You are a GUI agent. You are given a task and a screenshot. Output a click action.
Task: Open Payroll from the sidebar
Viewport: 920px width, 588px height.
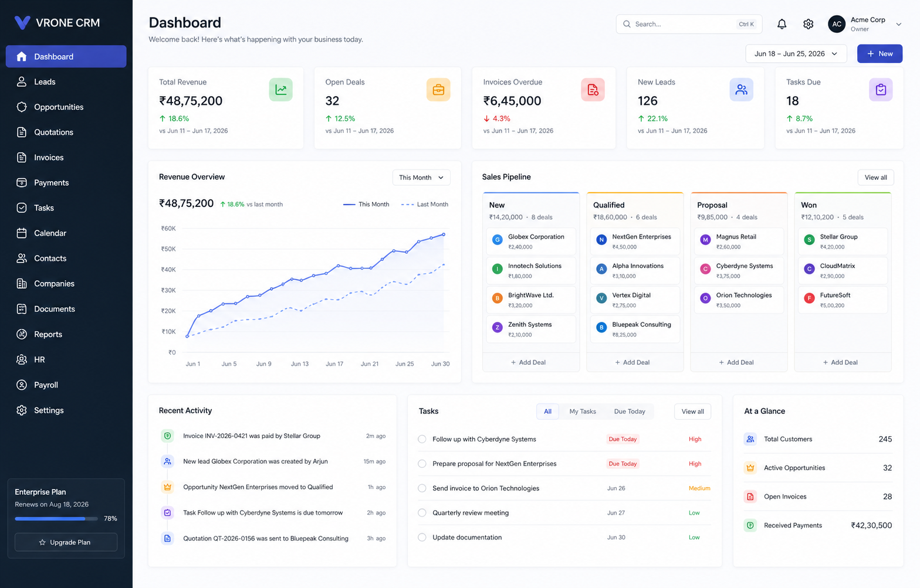click(x=66, y=385)
